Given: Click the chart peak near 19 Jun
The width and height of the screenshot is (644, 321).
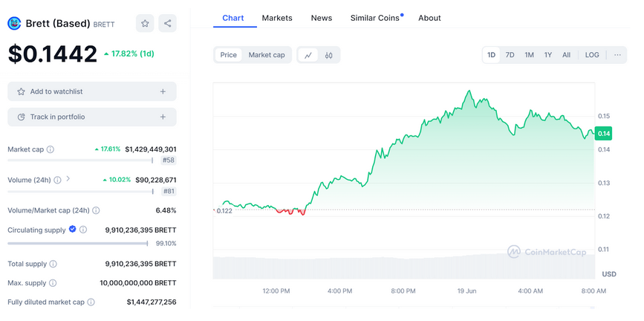Looking at the screenshot, I should point(469,91).
